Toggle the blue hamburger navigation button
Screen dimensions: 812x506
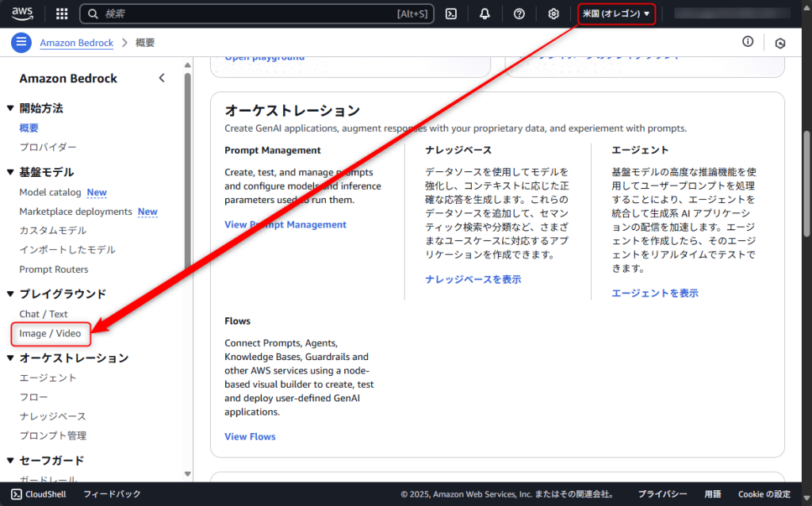point(21,43)
